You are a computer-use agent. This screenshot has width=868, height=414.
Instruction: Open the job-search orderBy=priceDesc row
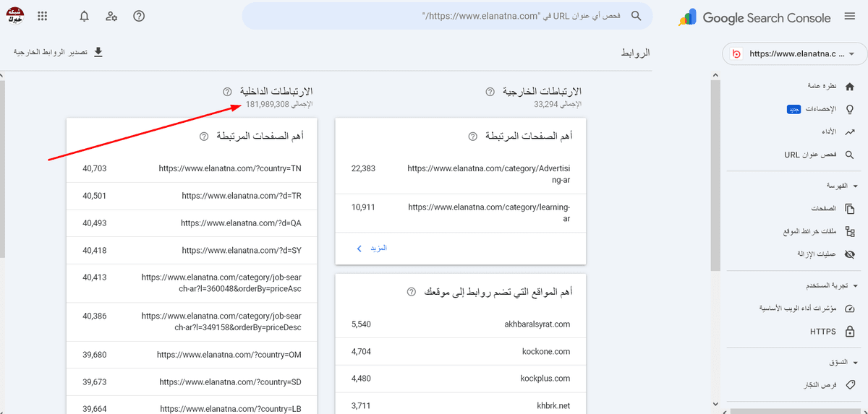192,322
